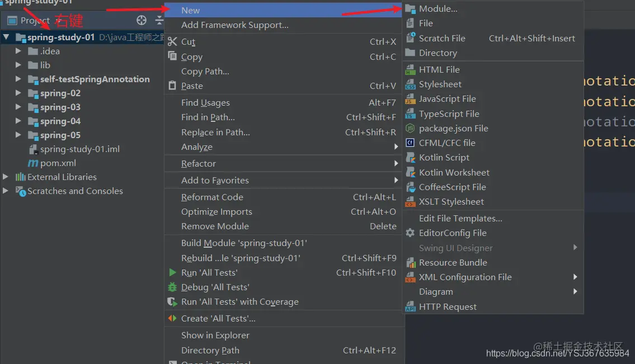635x364 pixels.
Task: Choose Reformat Code
Action: click(x=283, y=197)
